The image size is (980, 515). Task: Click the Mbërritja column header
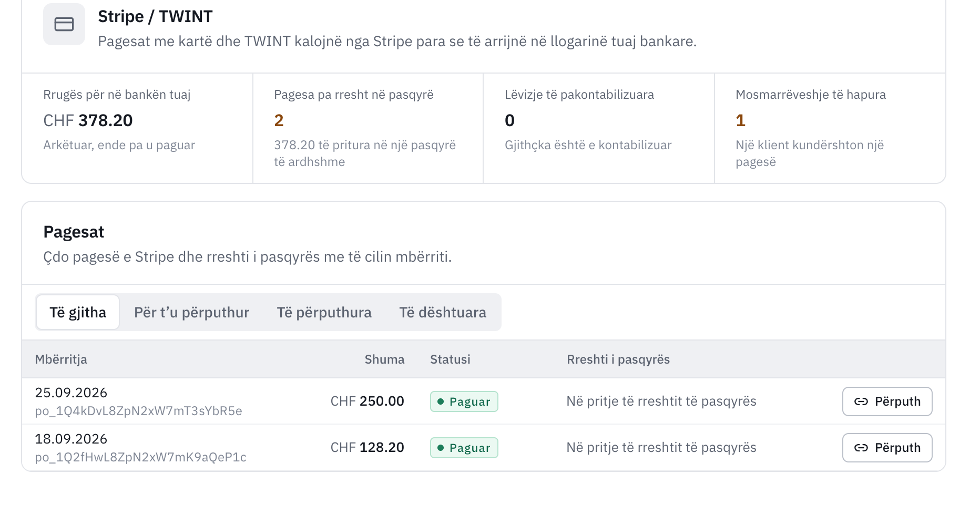[x=61, y=359]
